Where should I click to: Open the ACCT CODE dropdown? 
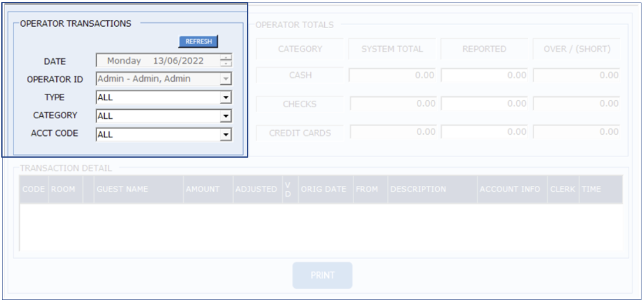[225, 135]
